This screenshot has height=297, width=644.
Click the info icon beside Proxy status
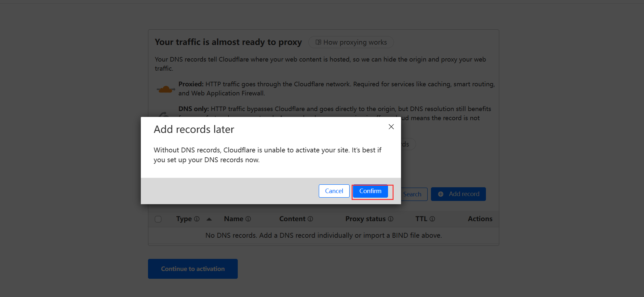pos(391,219)
